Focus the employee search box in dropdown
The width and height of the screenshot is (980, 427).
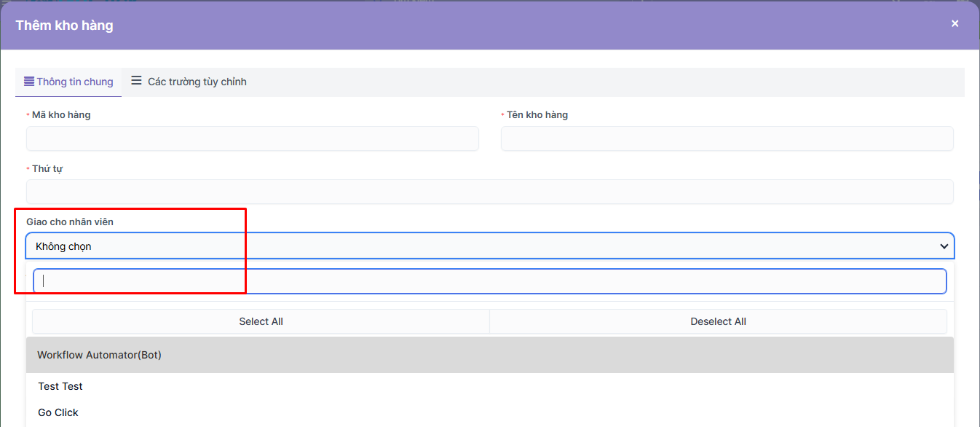click(489, 281)
